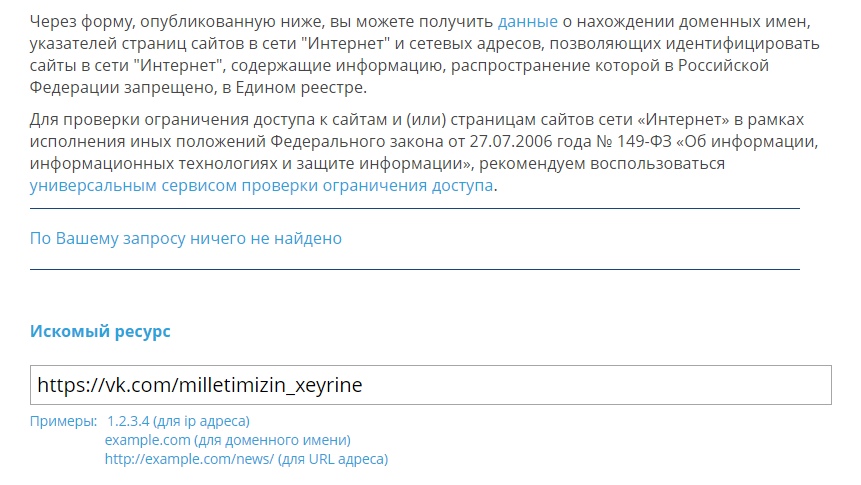Click divider line below the result message
The image size is (861, 485).
coord(415,269)
